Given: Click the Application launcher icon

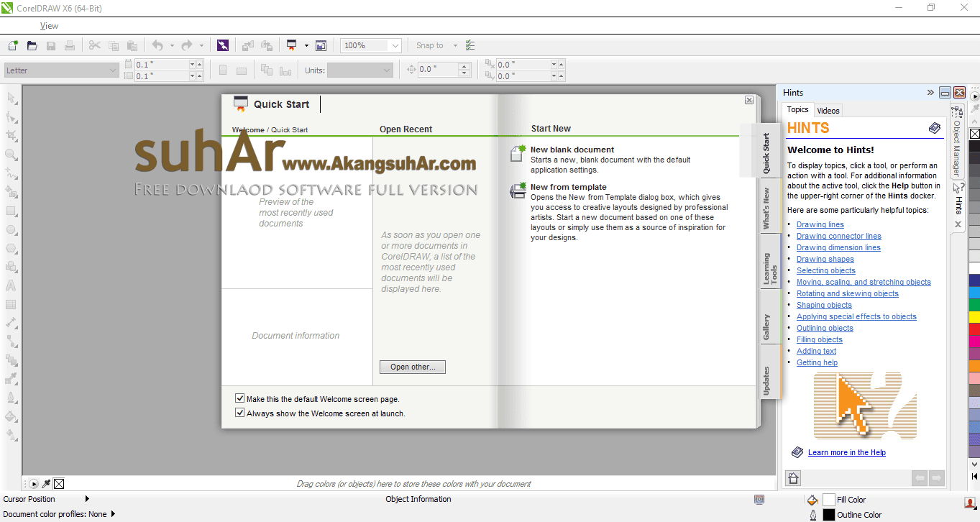Looking at the screenshot, I should 291,45.
